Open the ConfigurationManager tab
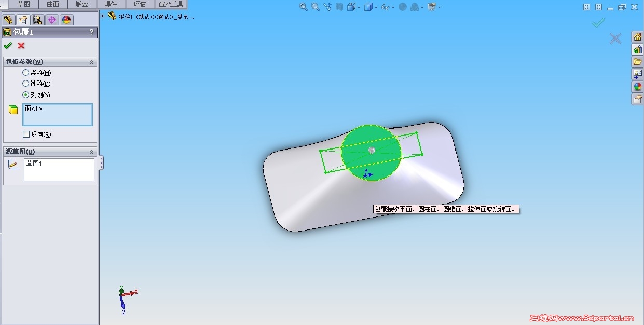The height and width of the screenshot is (325, 644). point(37,20)
